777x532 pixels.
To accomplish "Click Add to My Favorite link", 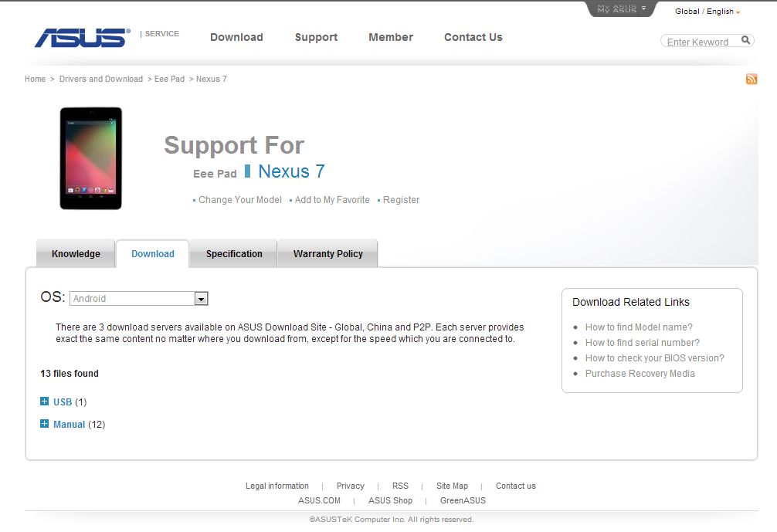I will [x=332, y=200].
